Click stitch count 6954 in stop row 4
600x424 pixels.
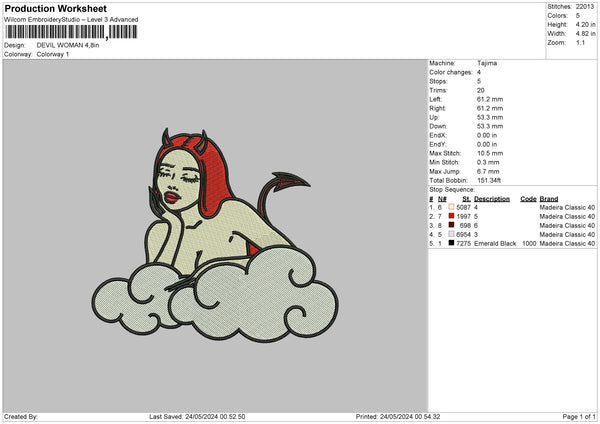point(463,234)
